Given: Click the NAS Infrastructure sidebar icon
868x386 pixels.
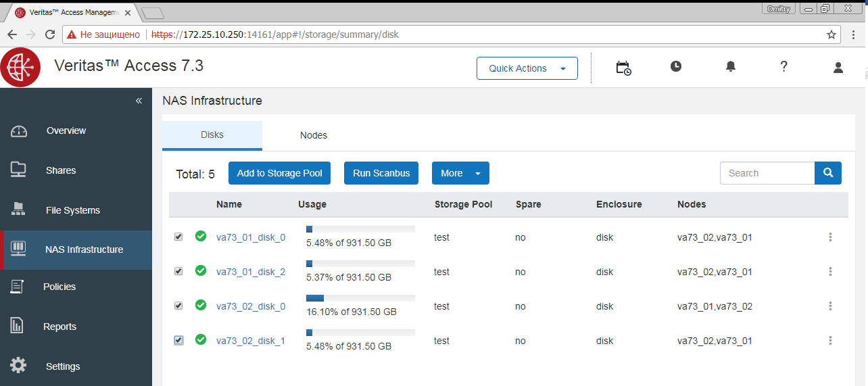Looking at the screenshot, I should (x=18, y=249).
